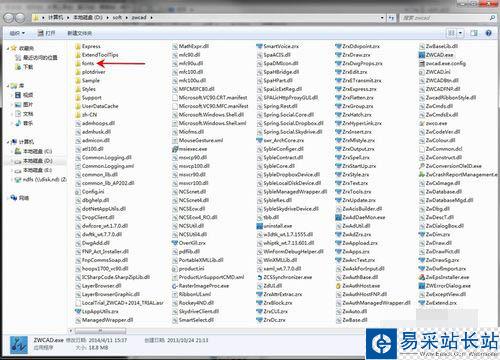Select ZwEpsInstaller.exe file
This screenshot has width=500, height=360.
tap(444, 277)
